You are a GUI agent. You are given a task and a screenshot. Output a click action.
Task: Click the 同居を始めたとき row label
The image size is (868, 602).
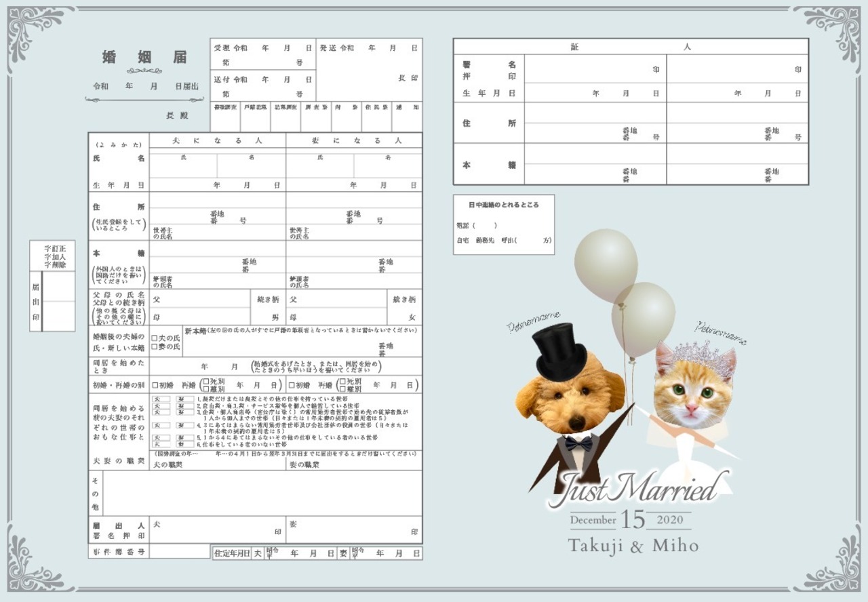[x=119, y=367]
